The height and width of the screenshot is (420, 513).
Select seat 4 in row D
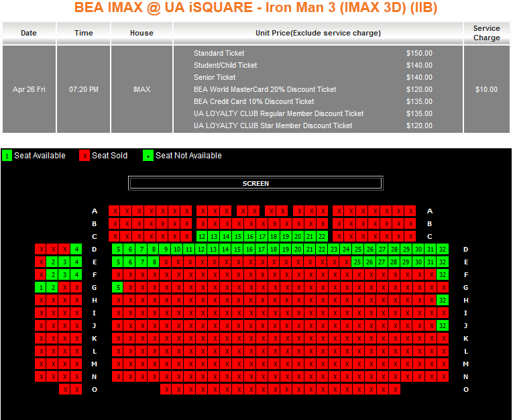(x=76, y=249)
